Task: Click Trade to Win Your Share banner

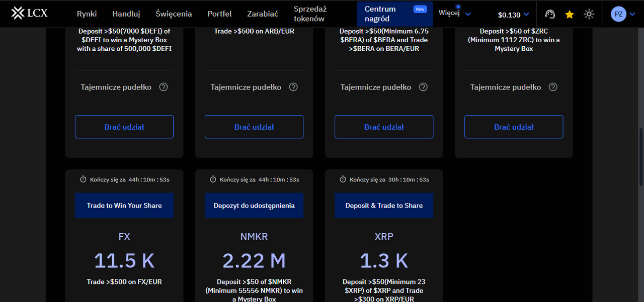Action: [124, 206]
